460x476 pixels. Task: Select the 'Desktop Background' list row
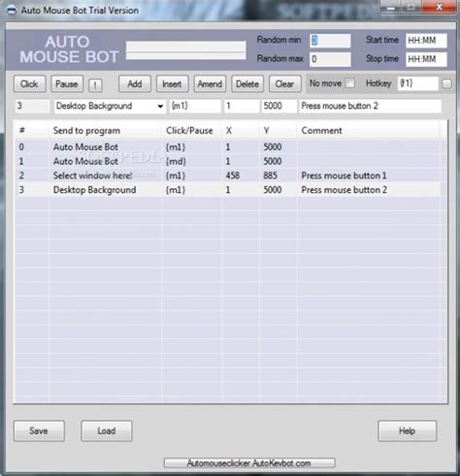pyautogui.click(x=228, y=190)
